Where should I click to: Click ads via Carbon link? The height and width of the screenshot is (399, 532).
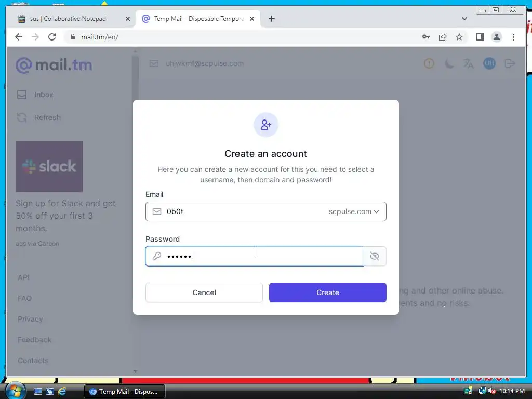(x=37, y=244)
